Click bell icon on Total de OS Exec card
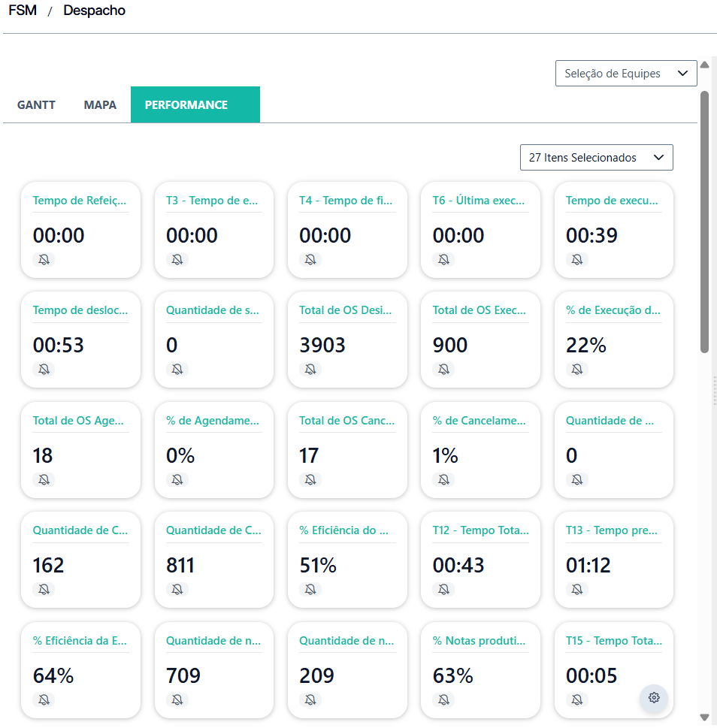The image size is (717, 728). pos(444,369)
